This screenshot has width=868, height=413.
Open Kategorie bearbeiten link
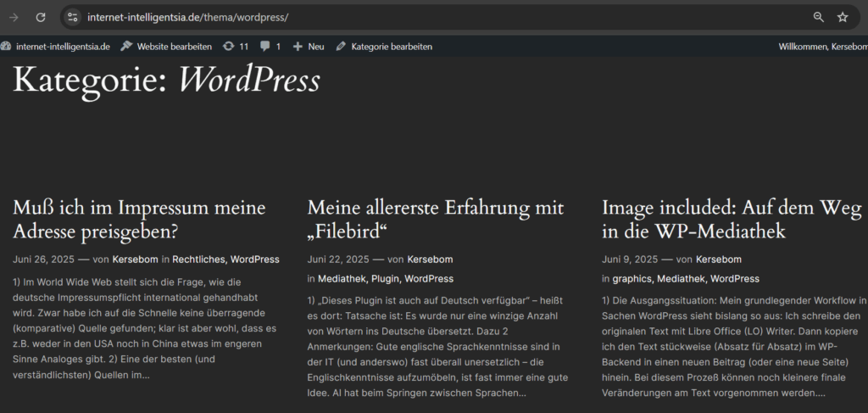(392, 47)
